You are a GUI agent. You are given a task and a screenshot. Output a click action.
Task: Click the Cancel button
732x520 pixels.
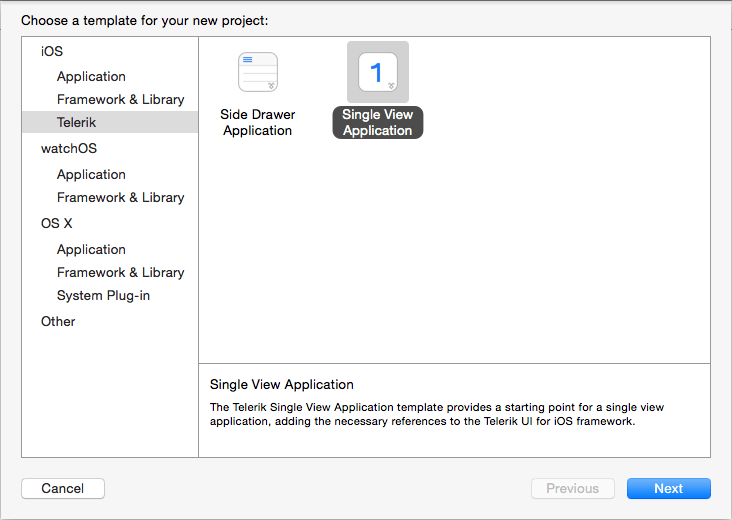pos(63,488)
